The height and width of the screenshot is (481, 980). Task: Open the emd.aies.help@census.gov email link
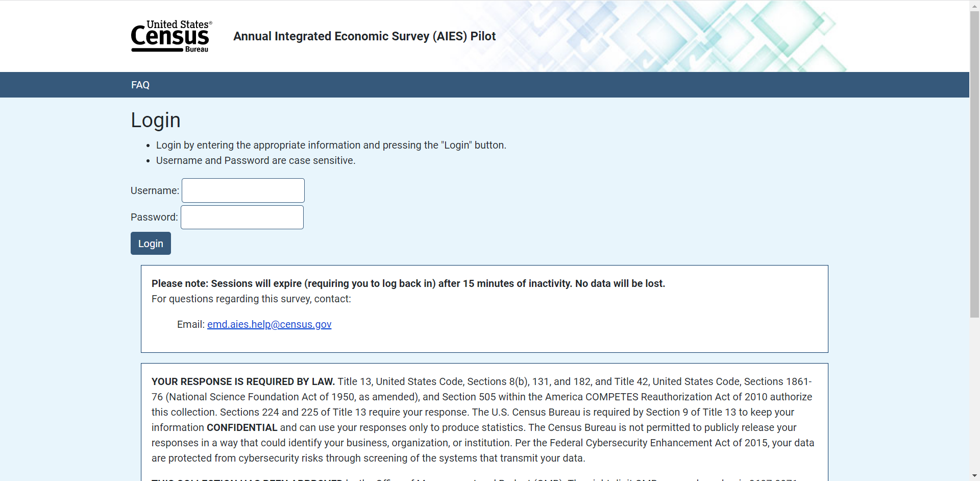point(269,324)
